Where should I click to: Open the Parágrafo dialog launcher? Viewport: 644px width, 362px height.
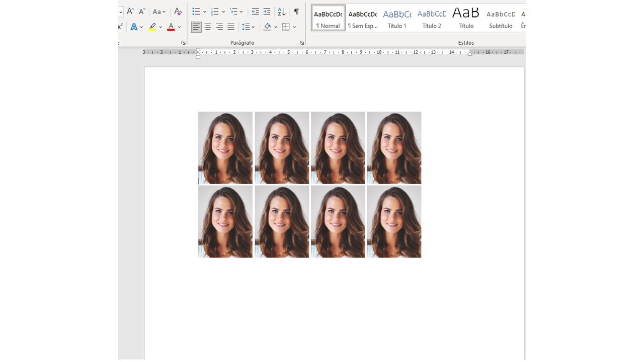(302, 43)
